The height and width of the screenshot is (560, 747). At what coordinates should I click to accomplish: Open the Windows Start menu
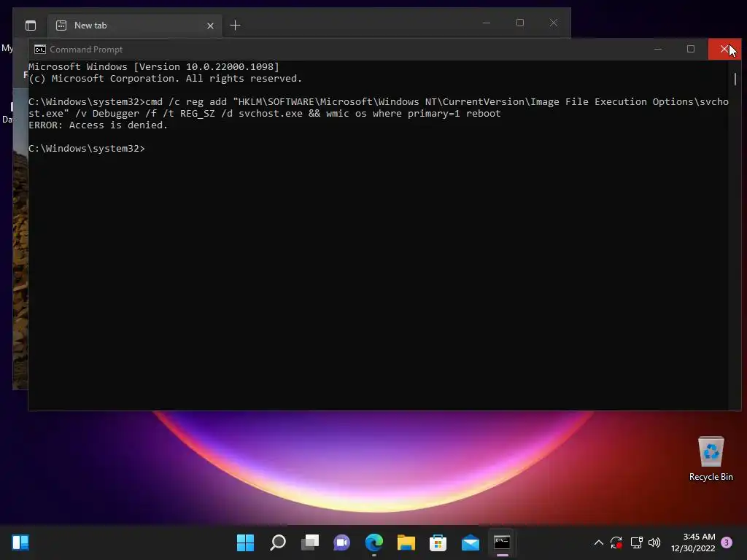pyautogui.click(x=245, y=542)
